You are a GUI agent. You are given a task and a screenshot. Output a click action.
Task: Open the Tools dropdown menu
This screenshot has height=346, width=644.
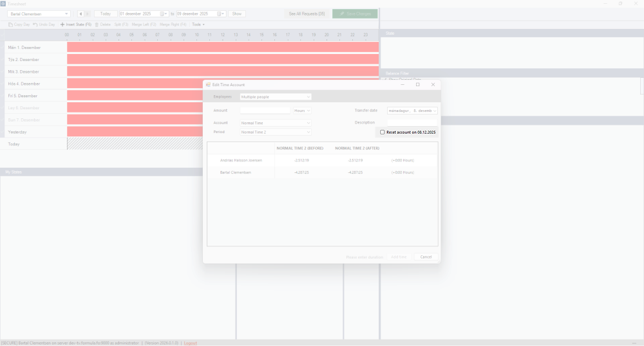click(x=198, y=24)
